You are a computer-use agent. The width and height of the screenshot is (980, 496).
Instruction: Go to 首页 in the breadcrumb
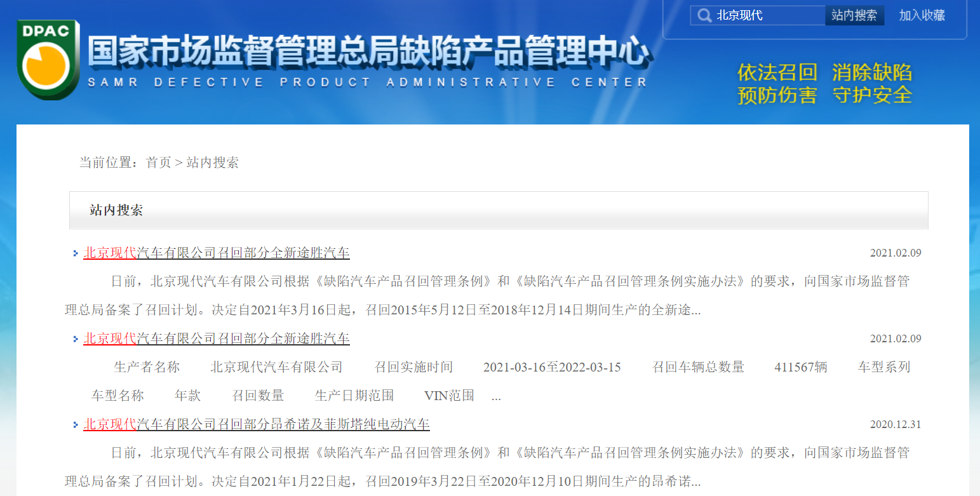159,163
